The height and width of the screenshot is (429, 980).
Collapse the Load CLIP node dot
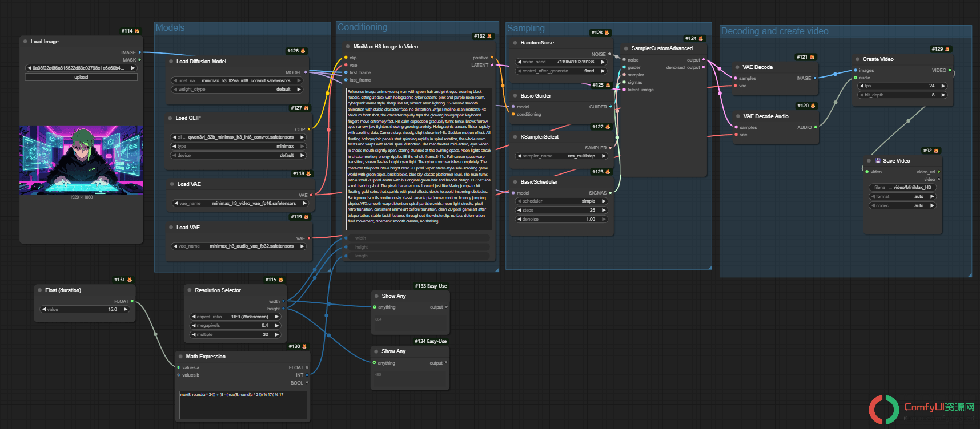click(x=170, y=118)
